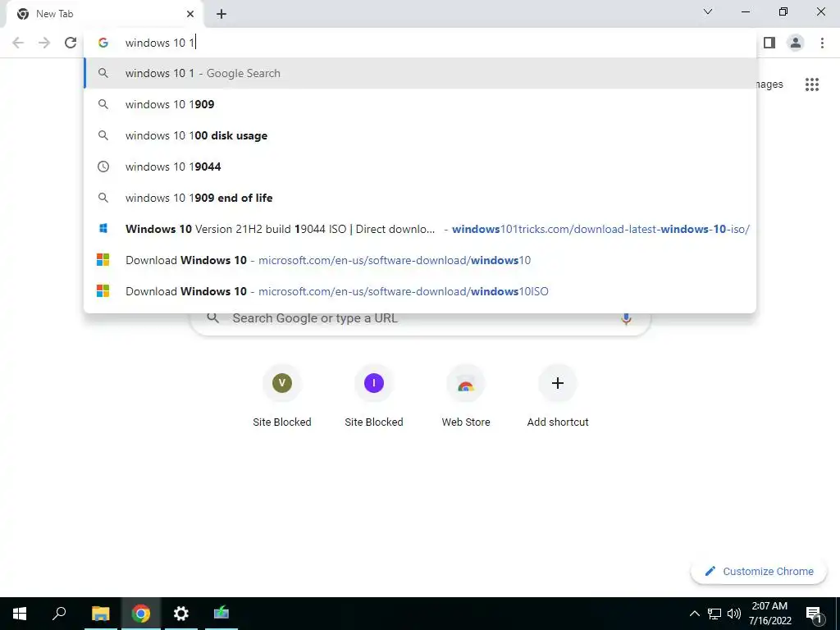The height and width of the screenshot is (630, 840).
Task: Open the Chrome profile avatar
Action: 796,43
